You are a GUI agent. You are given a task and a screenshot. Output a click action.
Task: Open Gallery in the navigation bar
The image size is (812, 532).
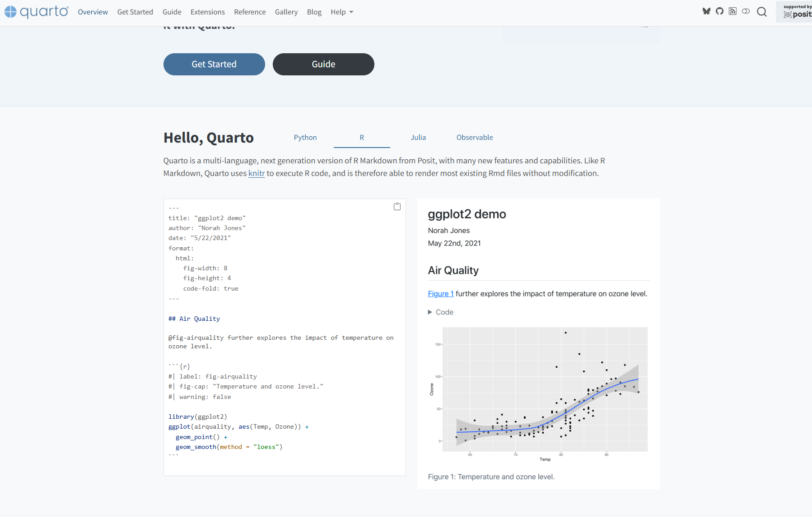click(286, 12)
